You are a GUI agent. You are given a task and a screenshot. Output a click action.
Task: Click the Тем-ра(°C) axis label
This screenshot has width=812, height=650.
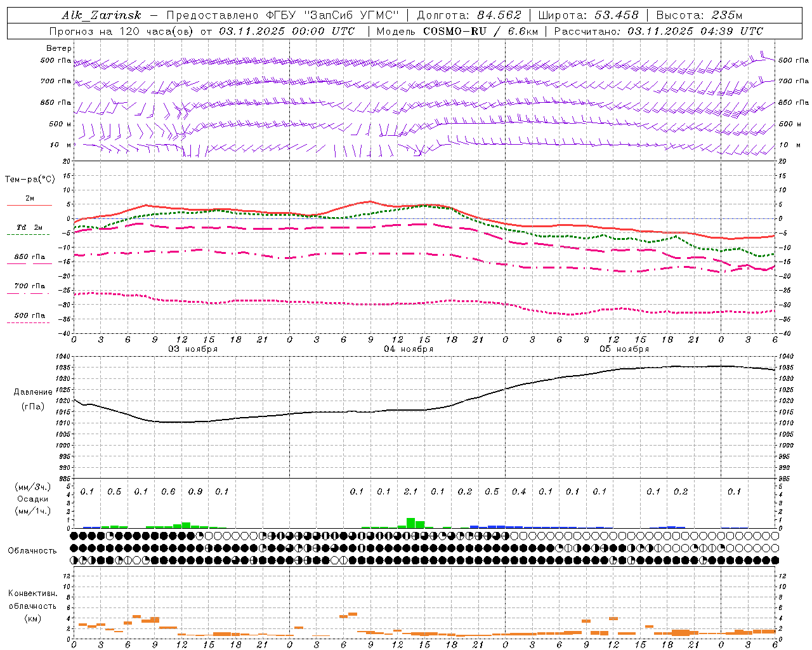(x=30, y=179)
